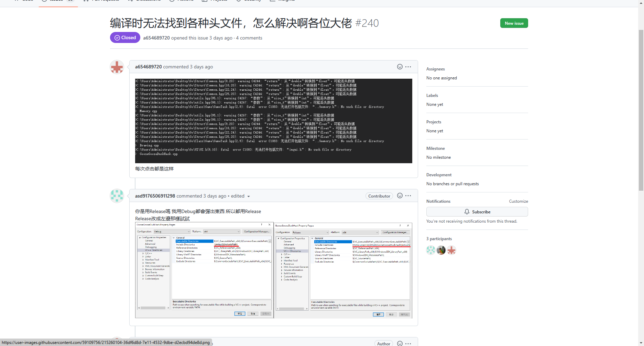644x346 pixels.
Task: Open second participant's photo avatar
Action: 441,250
